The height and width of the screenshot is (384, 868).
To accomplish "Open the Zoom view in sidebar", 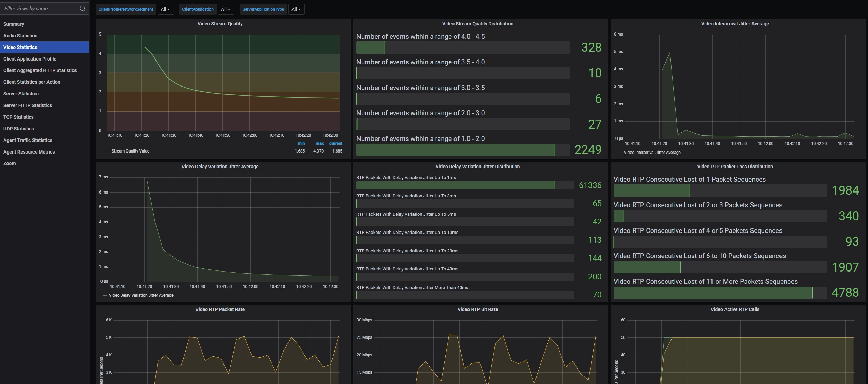I will (10, 163).
